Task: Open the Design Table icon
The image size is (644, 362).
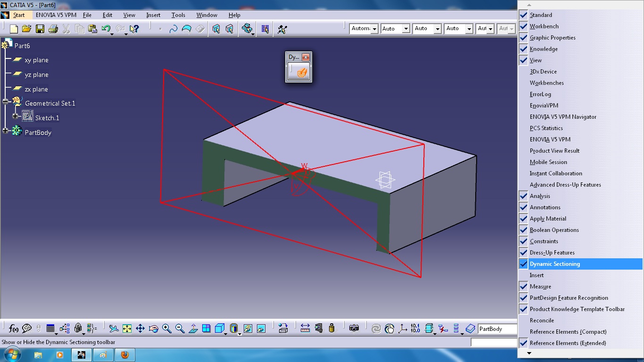Action: pyautogui.click(x=50, y=329)
